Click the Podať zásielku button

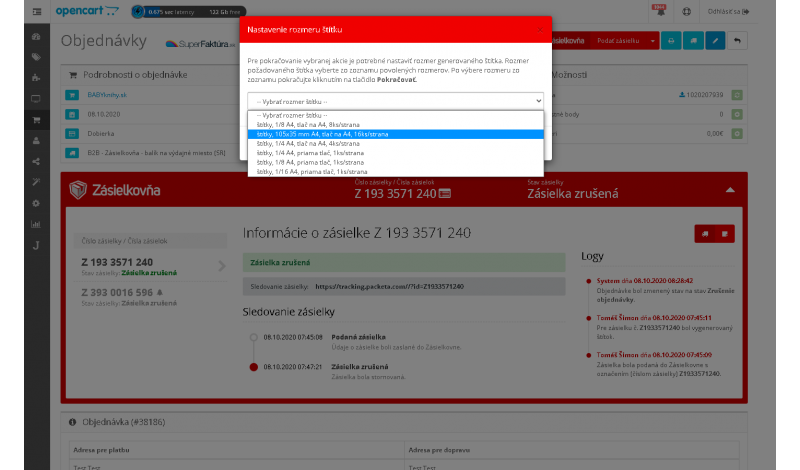coord(618,41)
